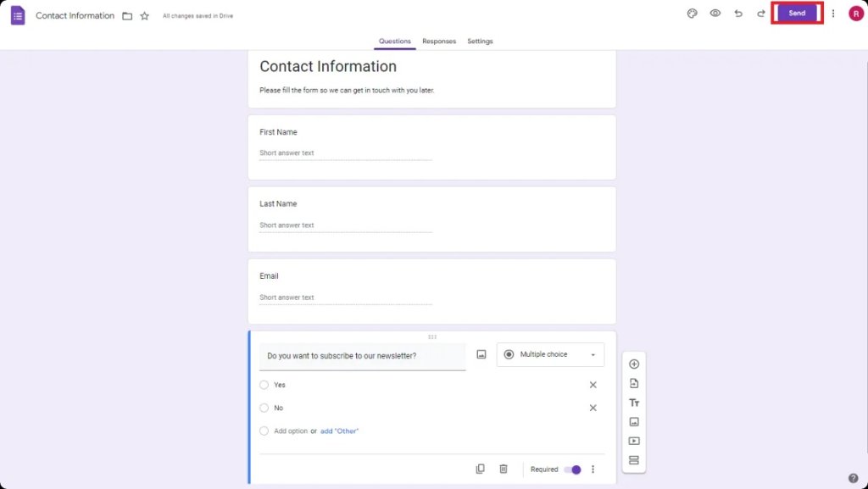Screen dimensions: 868x489
Task: Insert an image using the sidebar image icon
Action: pyautogui.click(x=633, y=421)
